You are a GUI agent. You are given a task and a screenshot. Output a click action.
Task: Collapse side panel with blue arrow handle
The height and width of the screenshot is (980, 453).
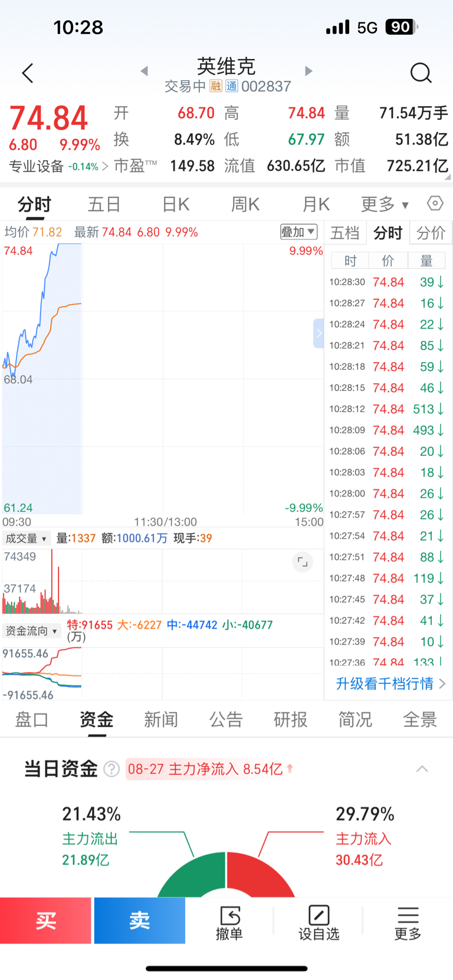click(x=319, y=333)
